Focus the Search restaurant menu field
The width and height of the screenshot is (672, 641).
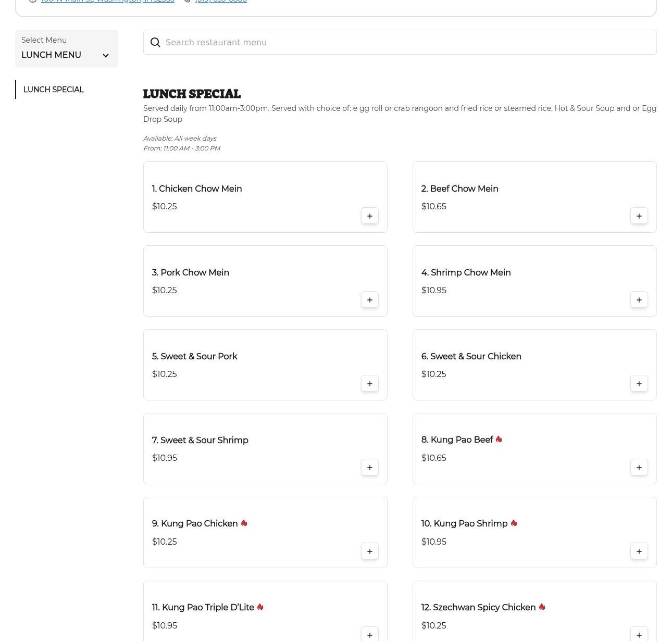400,42
